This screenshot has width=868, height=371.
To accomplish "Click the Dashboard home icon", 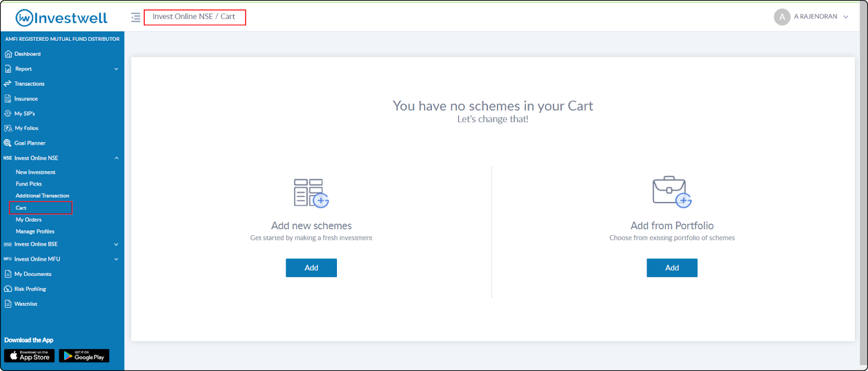I will [8, 54].
